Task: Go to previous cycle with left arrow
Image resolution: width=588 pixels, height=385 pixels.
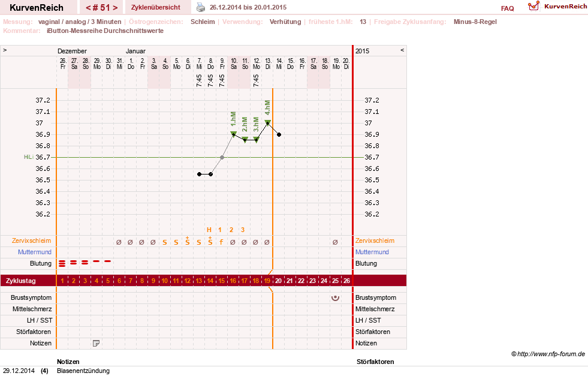Action: tap(88, 8)
